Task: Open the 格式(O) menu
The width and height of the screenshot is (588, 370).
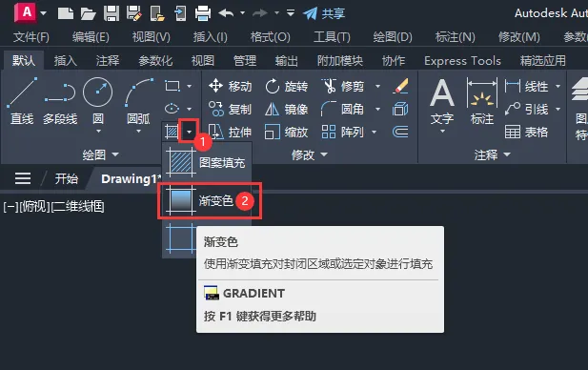Action: [x=271, y=37]
